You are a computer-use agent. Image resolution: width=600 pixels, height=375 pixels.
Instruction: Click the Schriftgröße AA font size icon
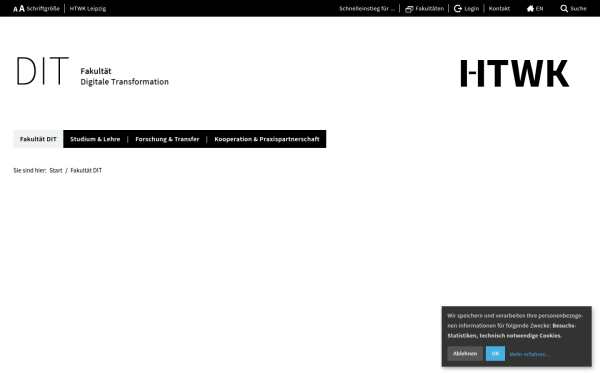(x=19, y=8)
